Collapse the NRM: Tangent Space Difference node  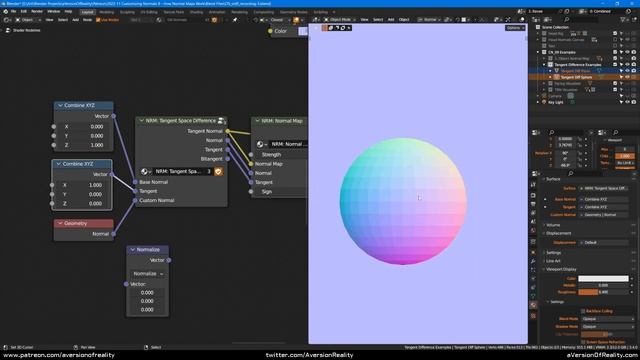pos(142,121)
